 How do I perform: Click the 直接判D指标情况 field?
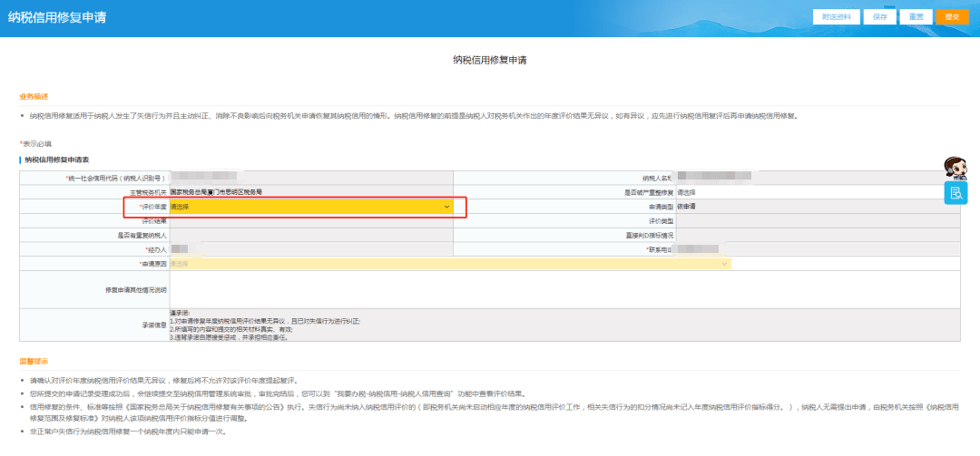pyautogui.click(x=817, y=235)
